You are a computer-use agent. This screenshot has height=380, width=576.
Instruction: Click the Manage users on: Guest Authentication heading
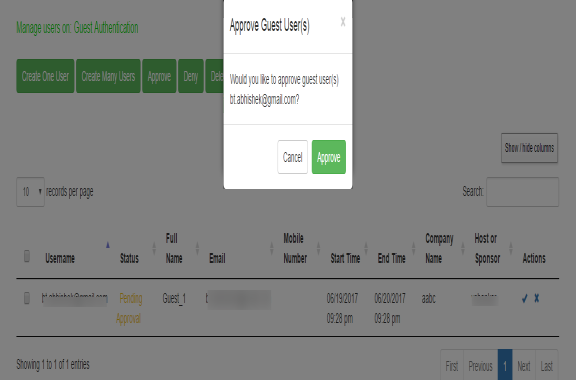pos(77,28)
